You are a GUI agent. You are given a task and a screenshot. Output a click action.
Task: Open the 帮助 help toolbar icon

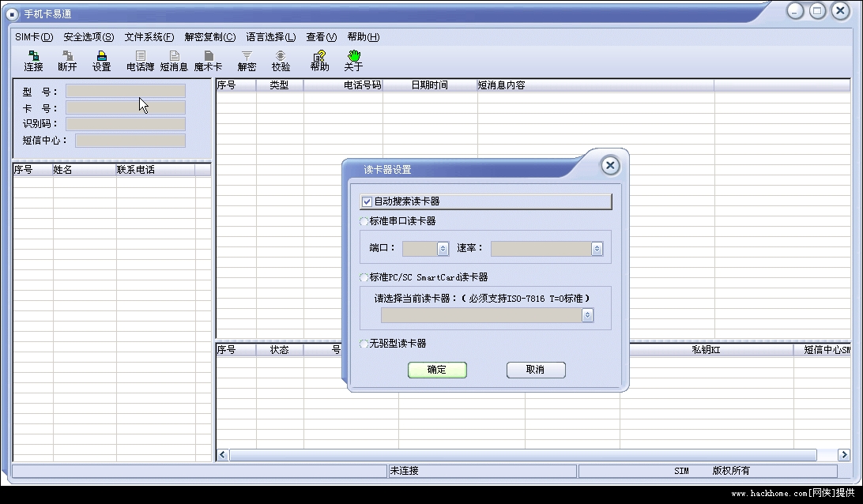point(319,61)
